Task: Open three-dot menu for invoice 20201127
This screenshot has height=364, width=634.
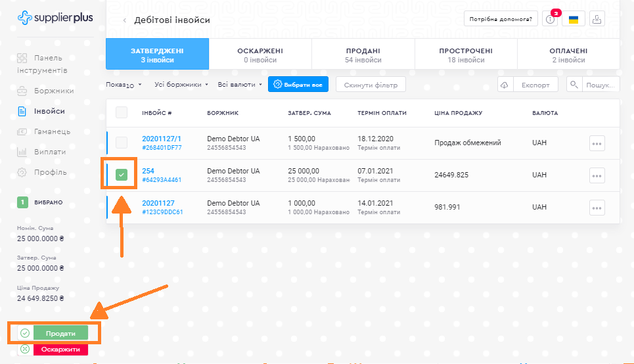Action: click(597, 208)
